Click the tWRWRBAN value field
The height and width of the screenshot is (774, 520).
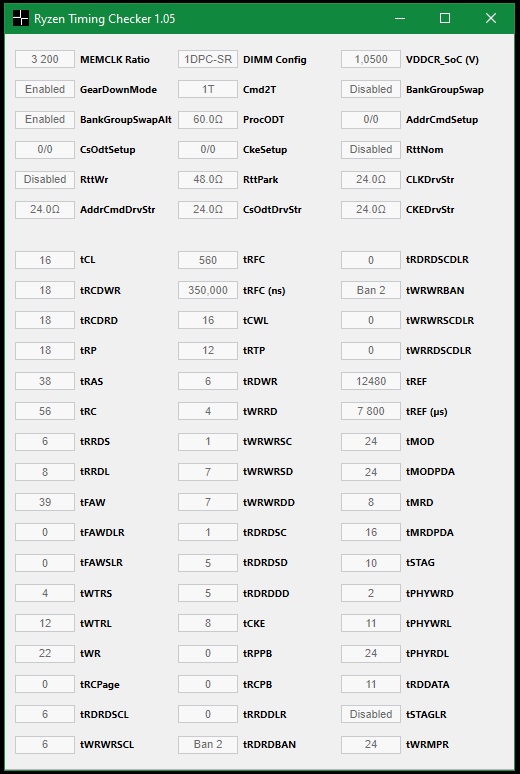click(x=371, y=290)
